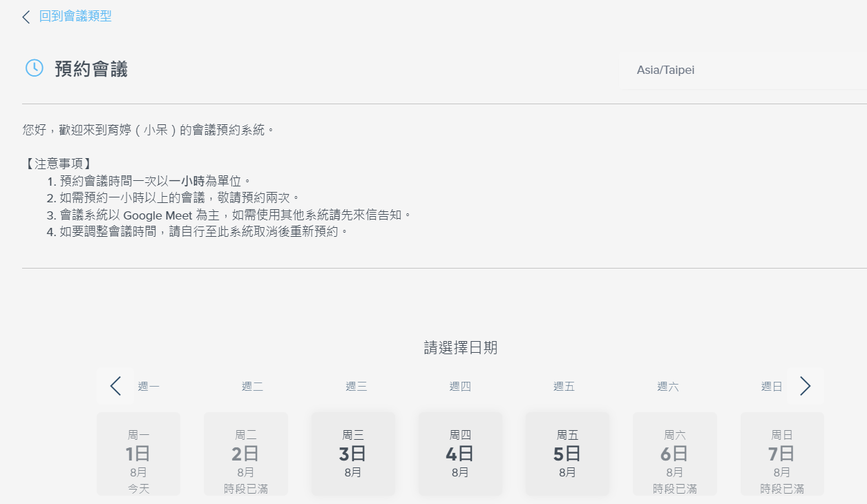Click the back chevron beside 回到會議類型
This screenshot has height=504, width=867.
26,17
